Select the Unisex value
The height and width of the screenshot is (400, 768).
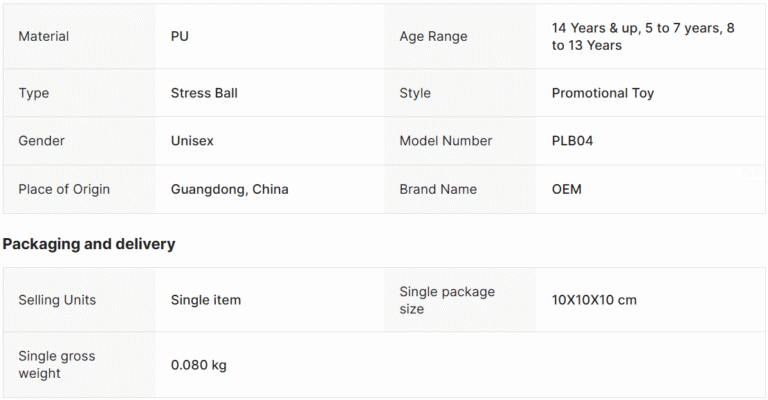coord(192,141)
